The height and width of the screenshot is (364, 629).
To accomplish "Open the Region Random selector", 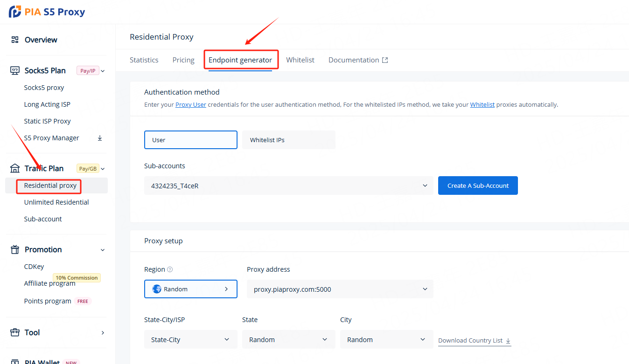I will click(x=191, y=289).
